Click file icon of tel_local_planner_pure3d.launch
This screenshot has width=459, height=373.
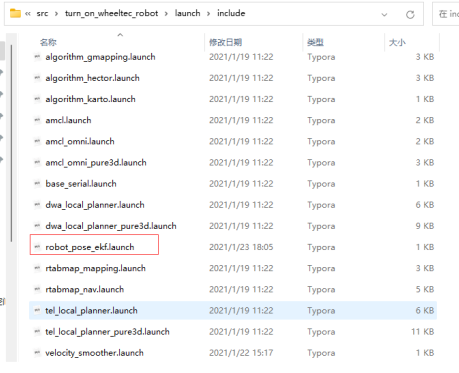click(37, 332)
